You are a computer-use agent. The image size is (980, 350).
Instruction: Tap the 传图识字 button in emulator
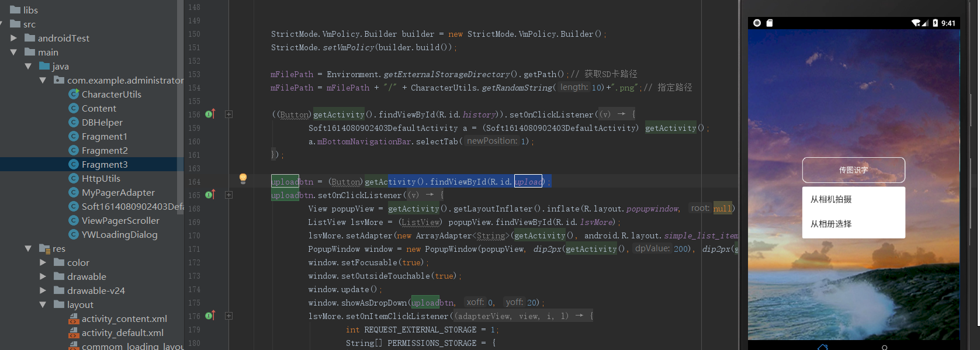pyautogui.click(x=853, y=170)
